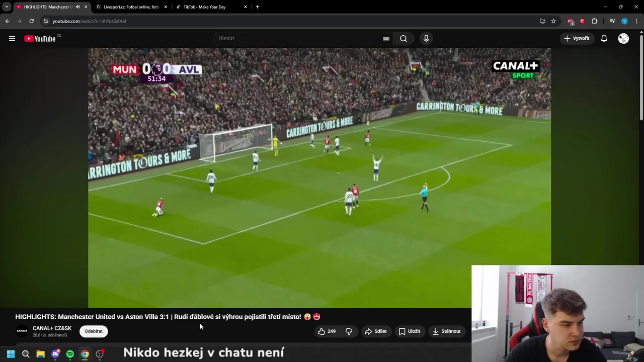Click the page vertical scrollbar thumb
This screenshot has height=362, width=644.
[x=641, y=78]
